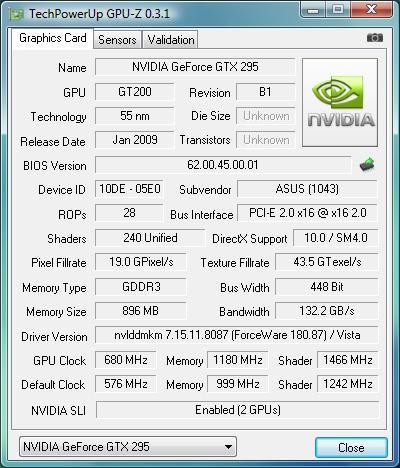Click the Die Size Unknown field
400x468 pixels.
(266, 116)
